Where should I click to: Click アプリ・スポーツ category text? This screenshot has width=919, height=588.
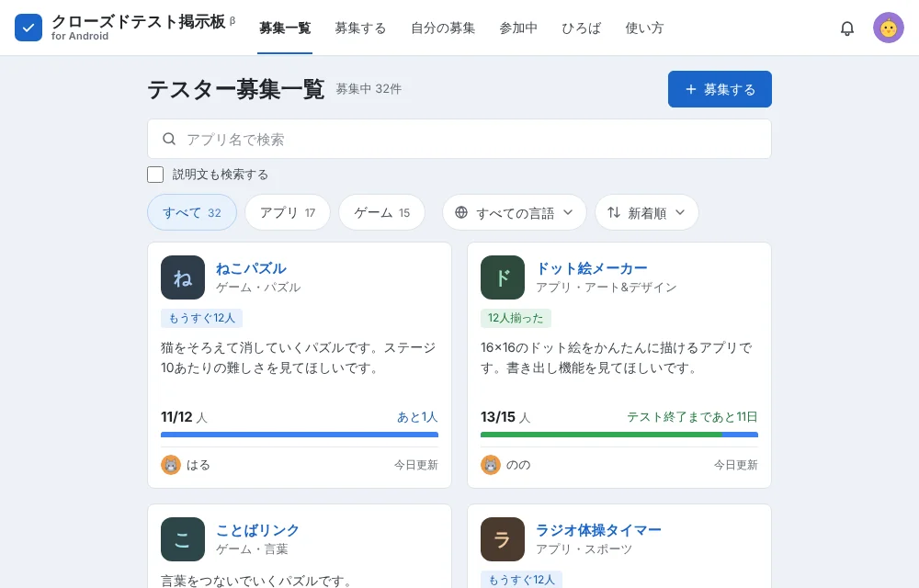(584, 549)
